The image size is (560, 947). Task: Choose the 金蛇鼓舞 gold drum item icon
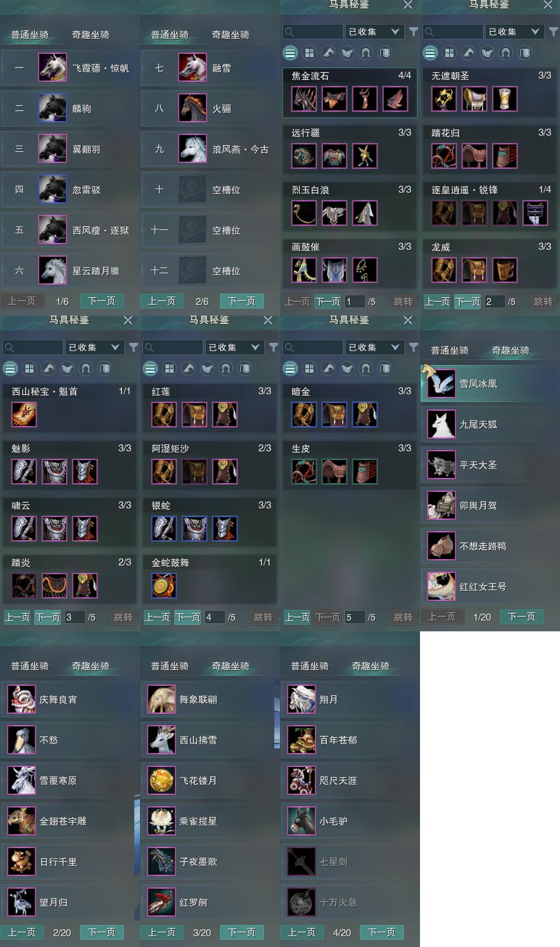point(164,586)
